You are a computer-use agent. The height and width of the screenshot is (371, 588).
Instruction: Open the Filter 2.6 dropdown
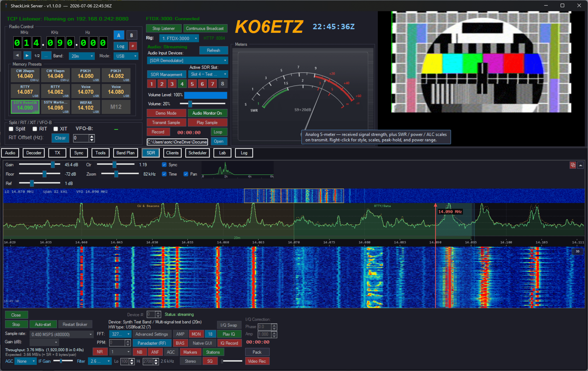point(100,361)
